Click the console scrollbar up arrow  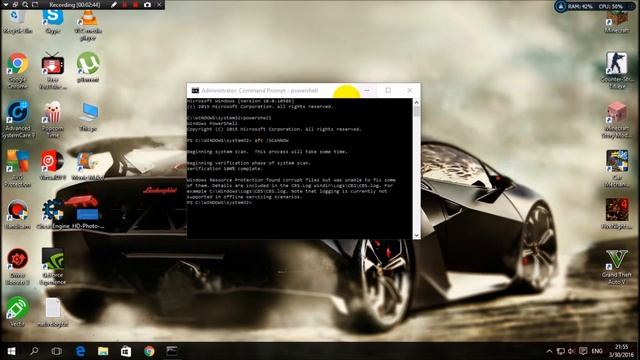(416, 102)
